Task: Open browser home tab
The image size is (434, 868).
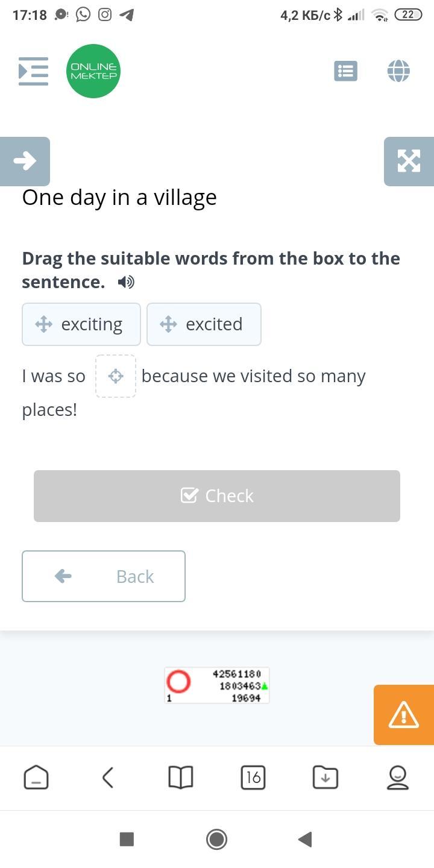Action: pyautogui.click(x=36, y=778)
